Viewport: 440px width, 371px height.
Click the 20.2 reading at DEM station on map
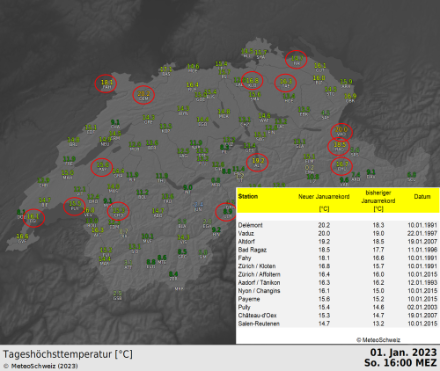(x=144, y=93)
